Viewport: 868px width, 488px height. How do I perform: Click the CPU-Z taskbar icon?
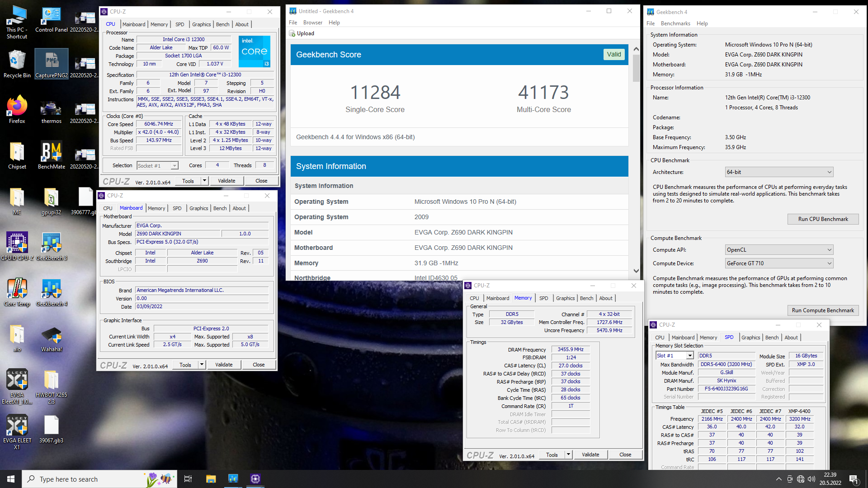[x=255, y=479]
